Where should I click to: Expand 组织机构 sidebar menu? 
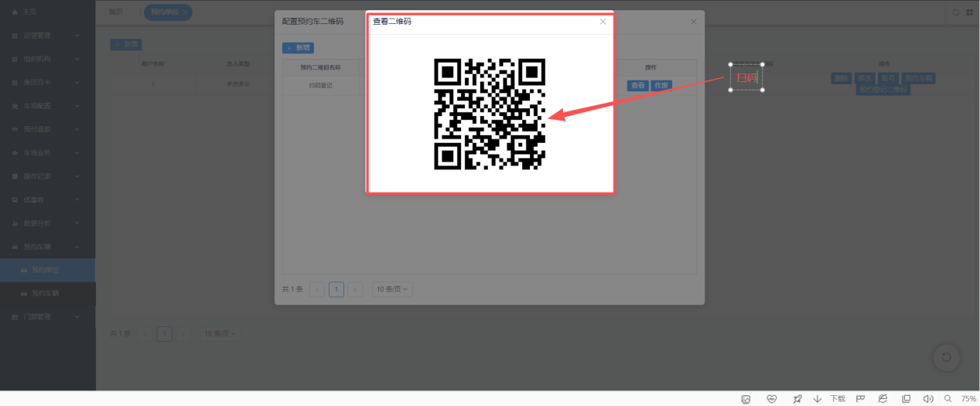48,59
